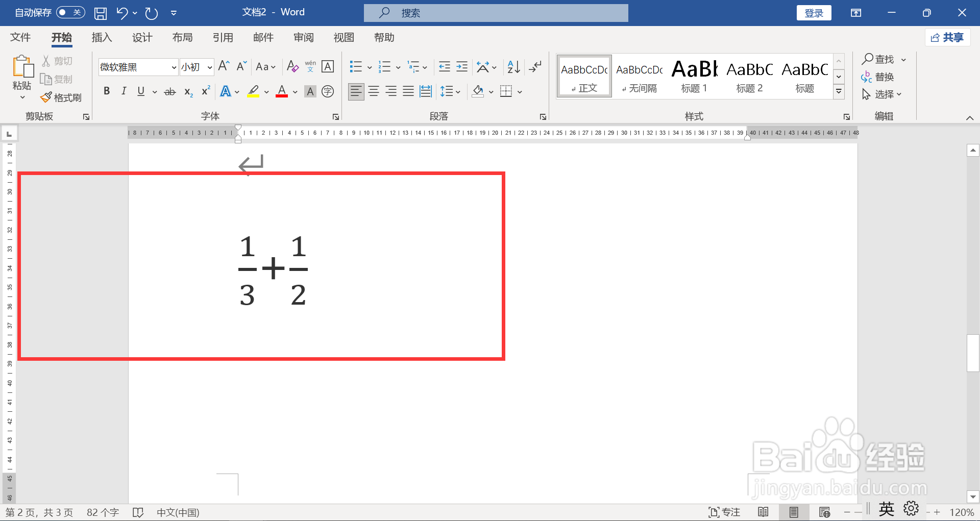The width and height of the screenshot is (980, 521).
Task: Open the Change Case Aa dropdown
Action: click(x=265, y=67)
